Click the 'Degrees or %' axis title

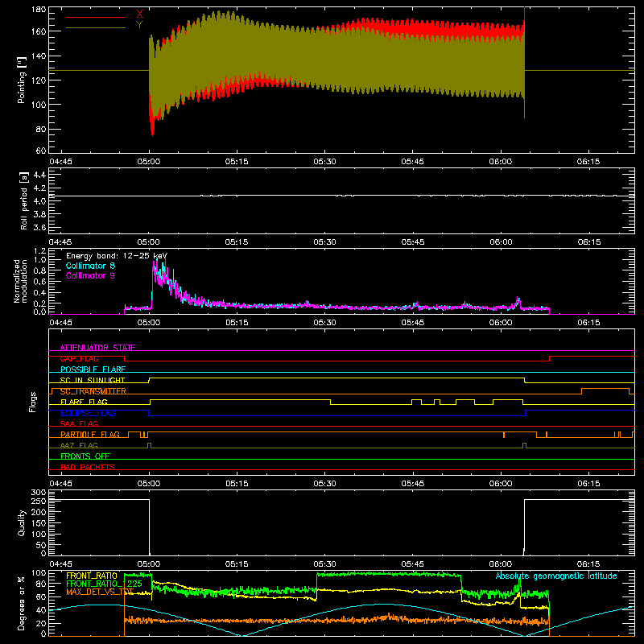click(x=22, y=603)
